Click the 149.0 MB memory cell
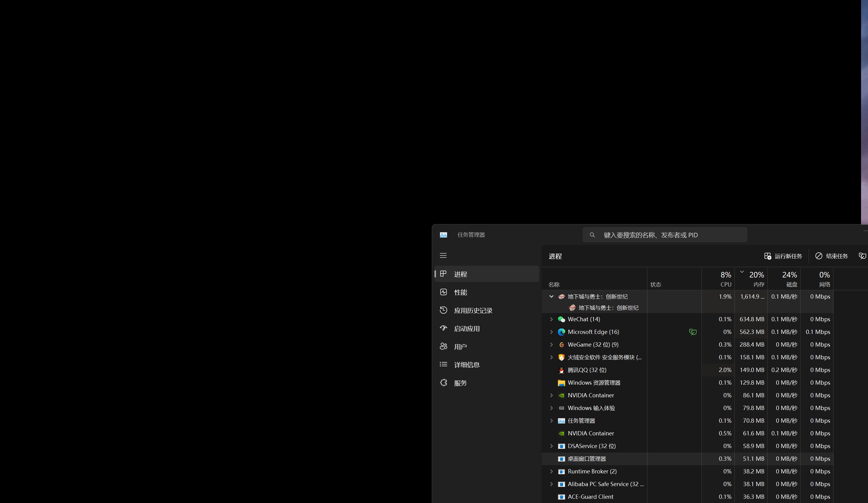 point(751,370)
